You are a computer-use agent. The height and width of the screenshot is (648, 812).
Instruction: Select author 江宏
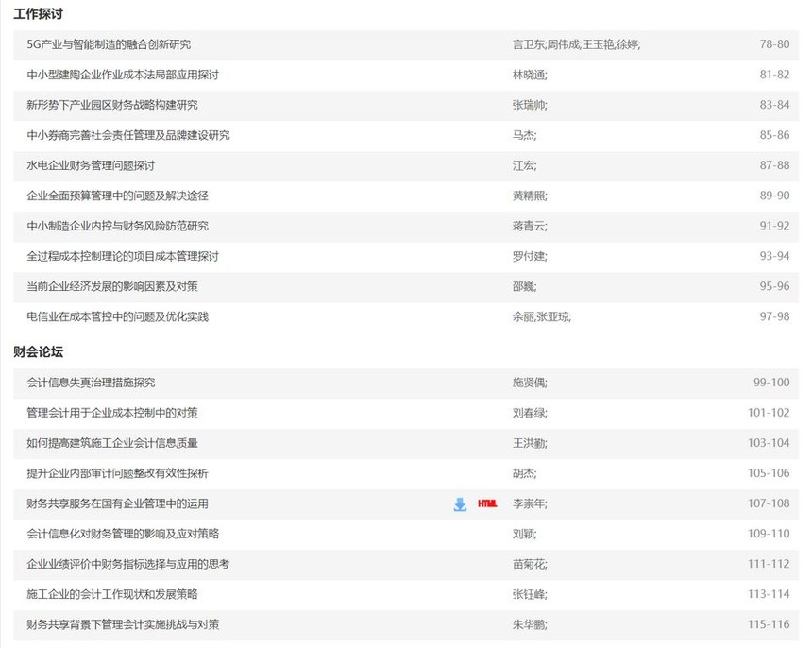click(x=525, y=165)
